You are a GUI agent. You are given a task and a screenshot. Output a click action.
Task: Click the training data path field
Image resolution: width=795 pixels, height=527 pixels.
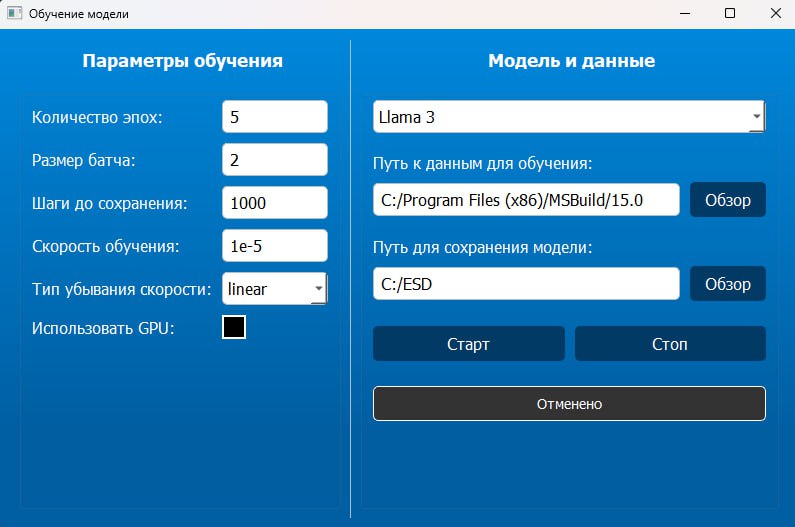(526, 199)
